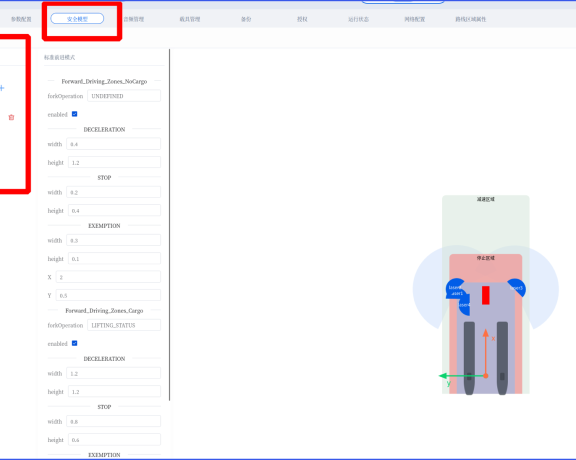The image size is (576, 460).
Task: Switch to the 参数配置 tab
Action: click(21, 19)
